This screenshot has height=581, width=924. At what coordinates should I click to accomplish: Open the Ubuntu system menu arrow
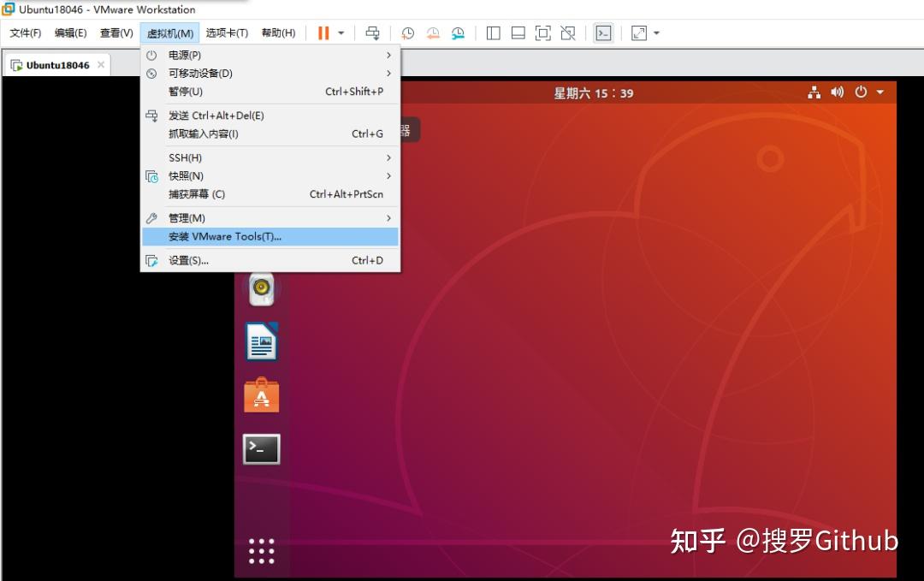tap(880, 92)
